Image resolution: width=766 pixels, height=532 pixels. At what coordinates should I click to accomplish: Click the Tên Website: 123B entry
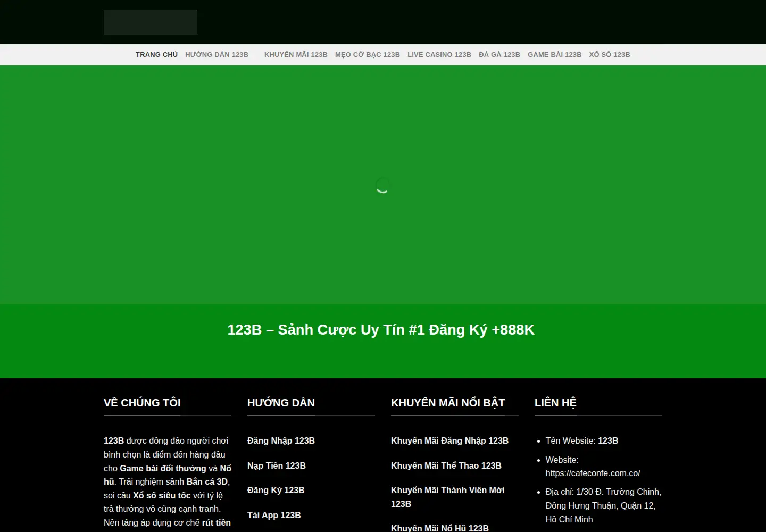click(582, 440)
